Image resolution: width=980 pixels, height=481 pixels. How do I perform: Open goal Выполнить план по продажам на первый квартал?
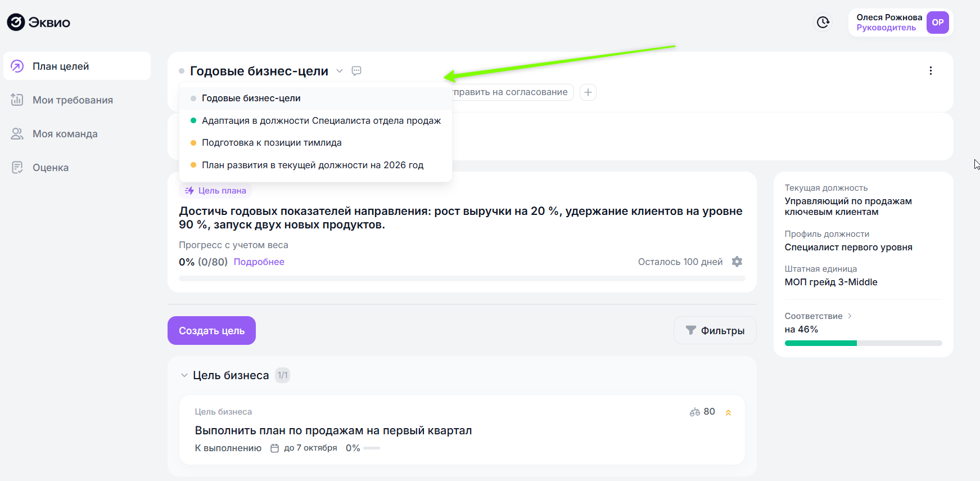(x=333, y=430)
